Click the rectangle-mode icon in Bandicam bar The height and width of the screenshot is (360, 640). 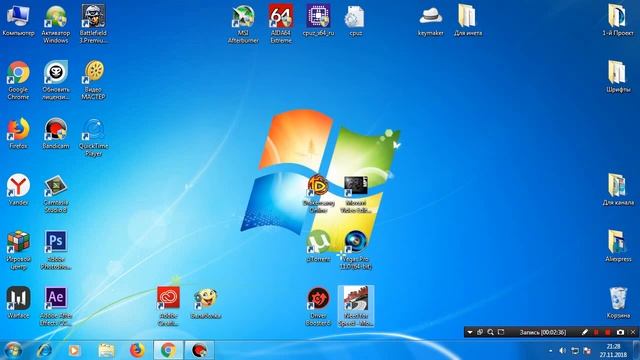[501, 332]
